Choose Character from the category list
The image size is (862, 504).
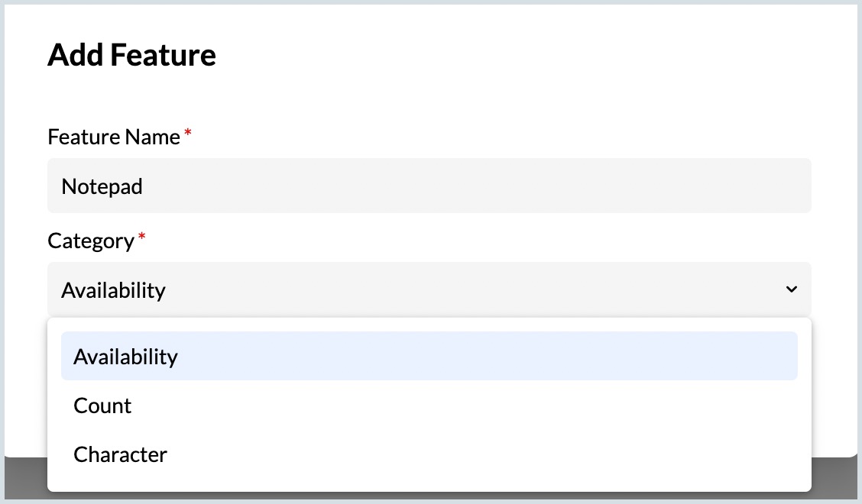click(120, 454)
